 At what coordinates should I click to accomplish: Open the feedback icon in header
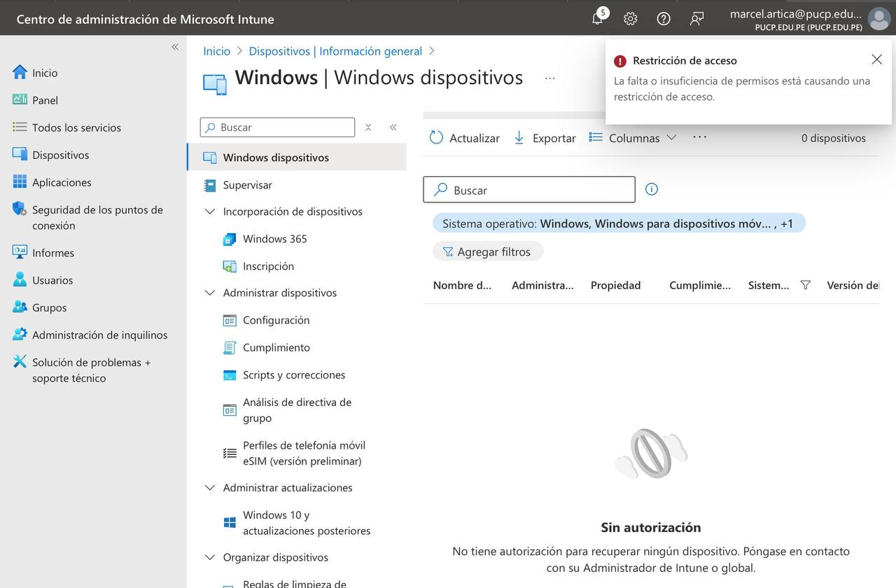coord(696,19)
